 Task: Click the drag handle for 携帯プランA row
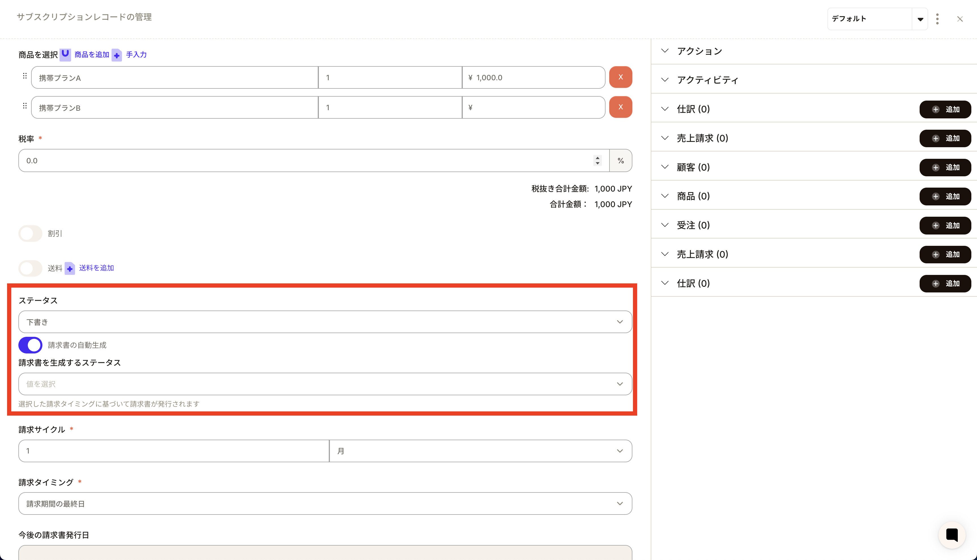click(x=25, y=76)
